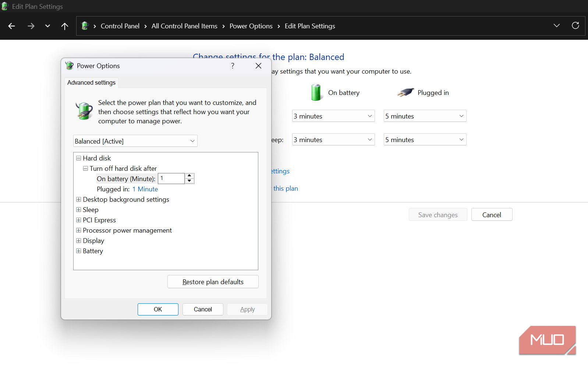Collapse the Hard disk tree node

(x=78, y=158)
